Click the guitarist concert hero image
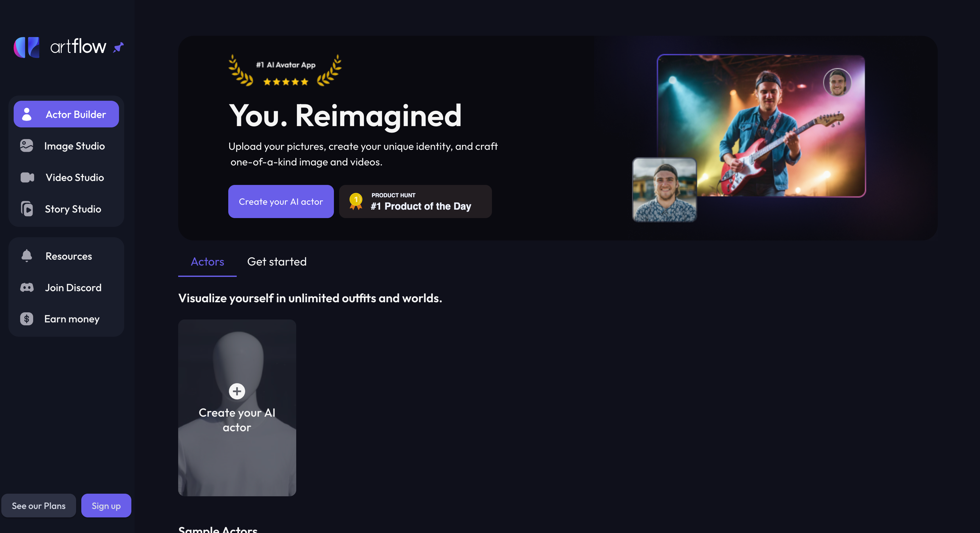The image size is (980, 533). [x=761, y=125]
